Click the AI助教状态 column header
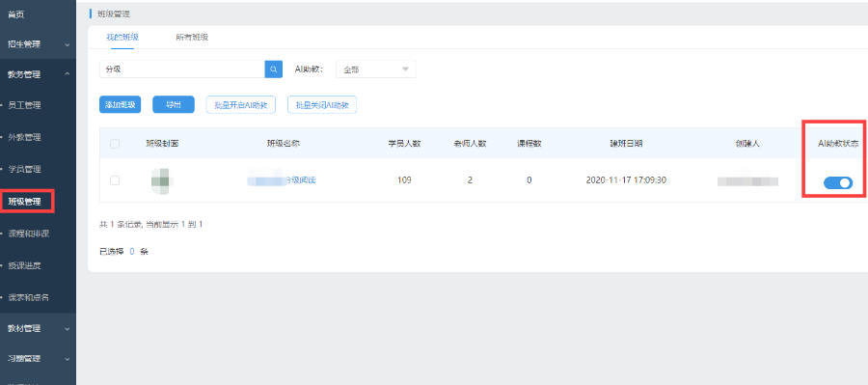 coord(838,144)
